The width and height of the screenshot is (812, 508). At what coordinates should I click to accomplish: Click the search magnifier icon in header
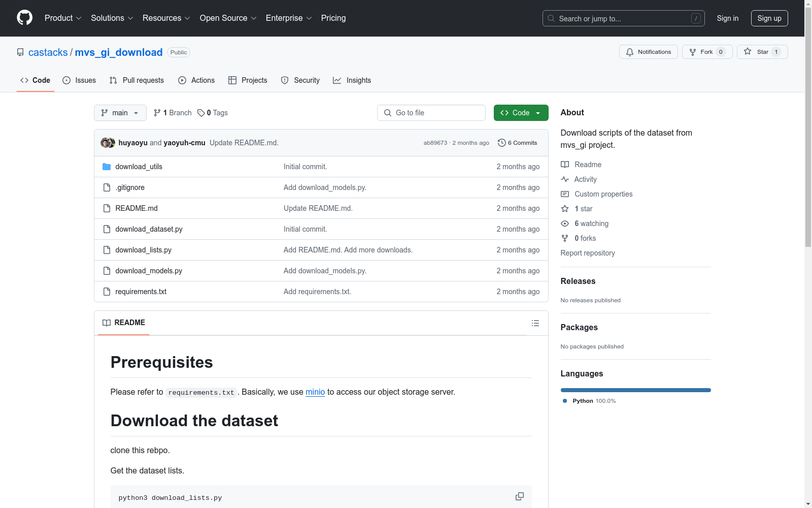(x=551, y=18)
